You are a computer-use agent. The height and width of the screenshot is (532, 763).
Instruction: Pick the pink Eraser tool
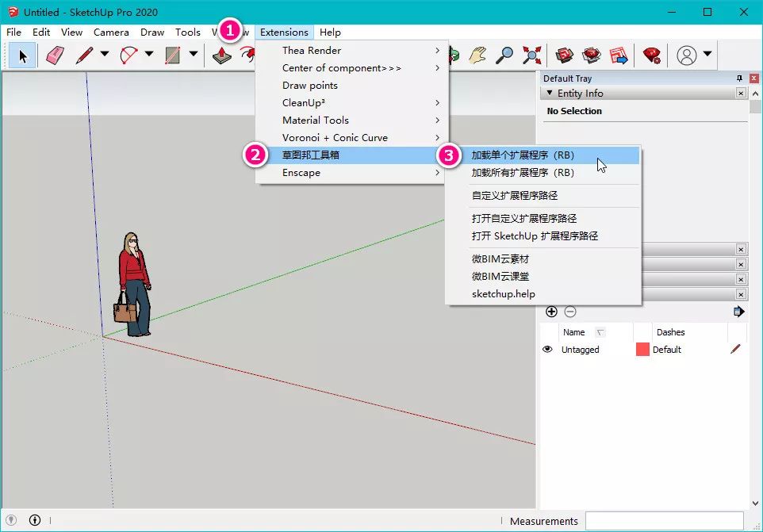pyautogui.click(x=55, y=55)
